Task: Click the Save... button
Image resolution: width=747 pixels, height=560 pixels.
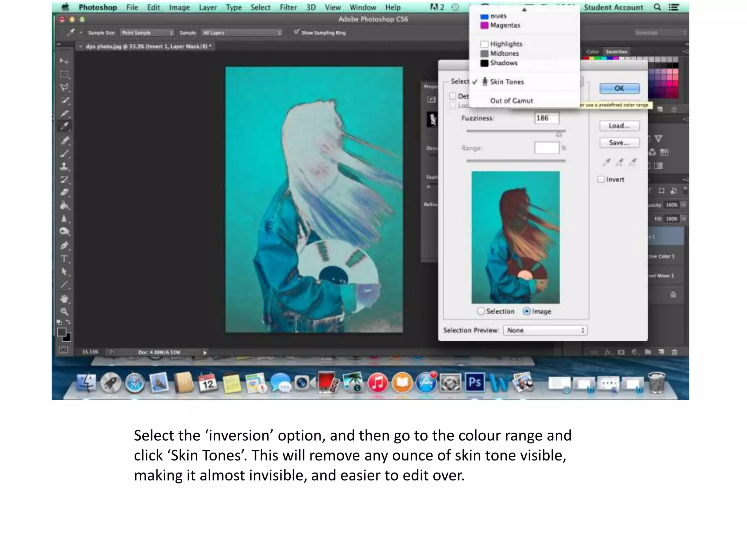Action: 619,143
